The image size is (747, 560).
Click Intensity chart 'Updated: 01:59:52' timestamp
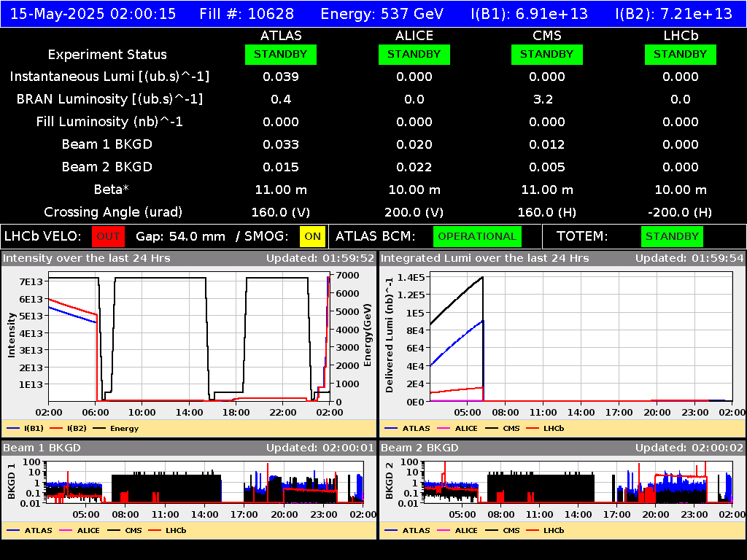(x=320, y=259)
